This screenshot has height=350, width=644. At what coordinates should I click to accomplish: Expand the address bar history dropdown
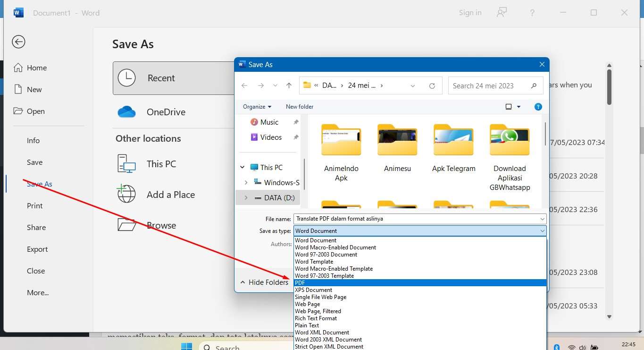pos(413,86)
